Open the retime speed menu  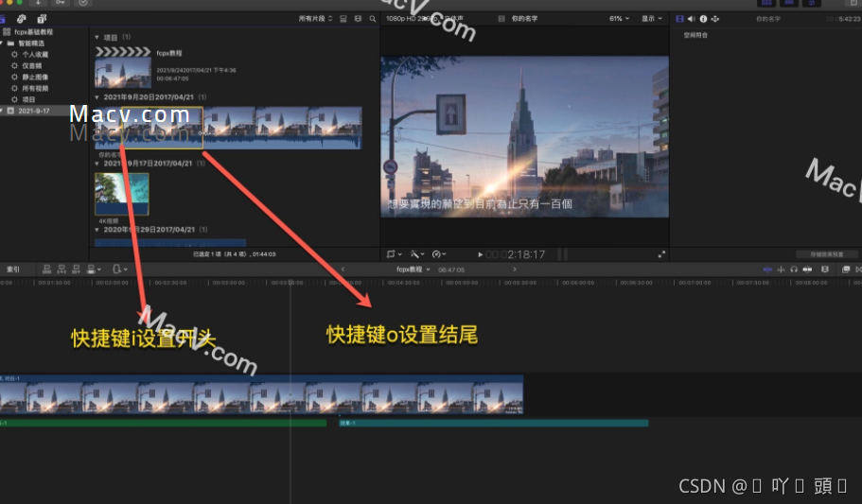click(439, 254)
